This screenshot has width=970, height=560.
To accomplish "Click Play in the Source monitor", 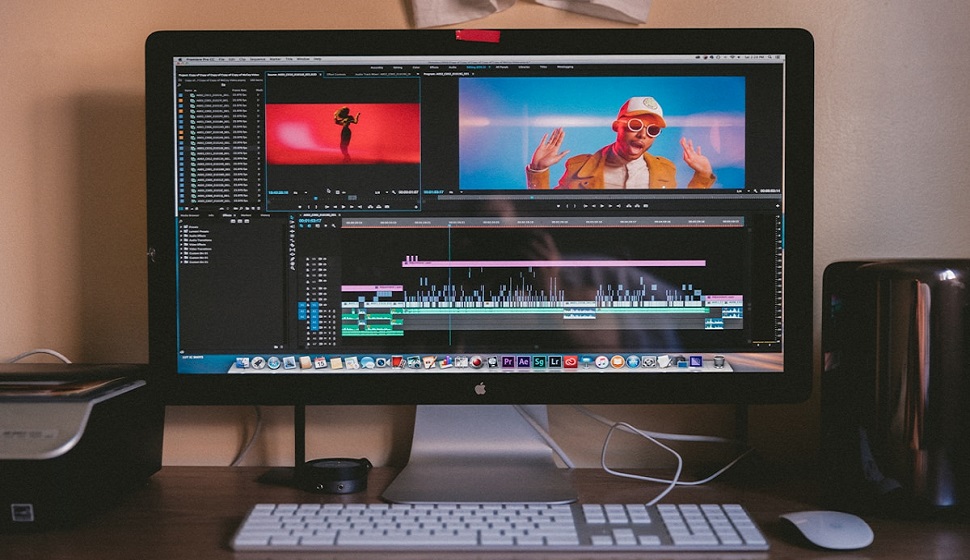I will pos(343,207).
